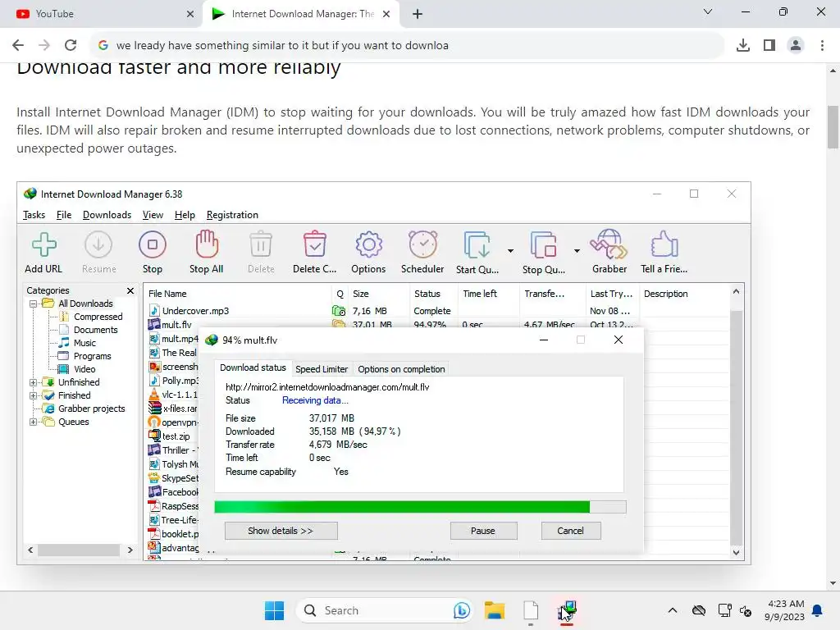Image resolution: width=840 pixels, height=630 pixels.
Task: Open the Downloads menu
Action: point(107,215)
